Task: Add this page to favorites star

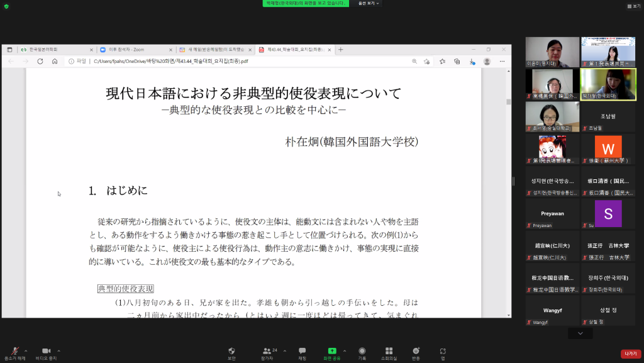Action: click(x=427, y=61)
